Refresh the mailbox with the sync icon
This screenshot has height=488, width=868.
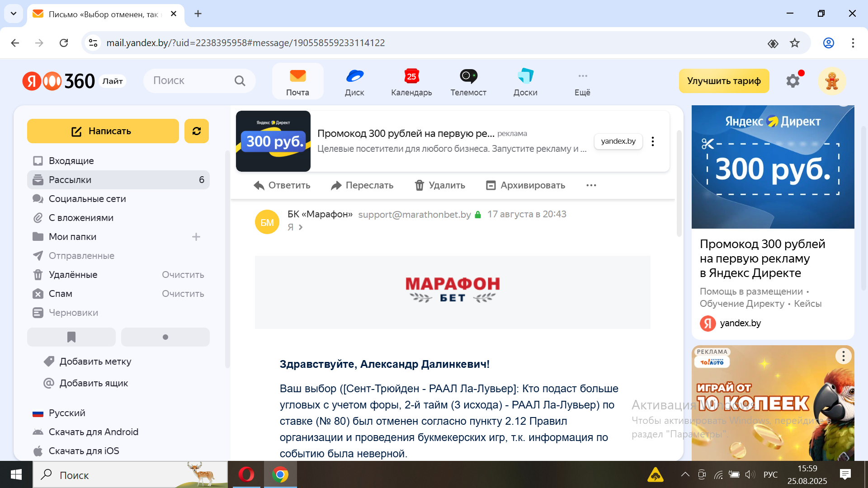[197, 131]
